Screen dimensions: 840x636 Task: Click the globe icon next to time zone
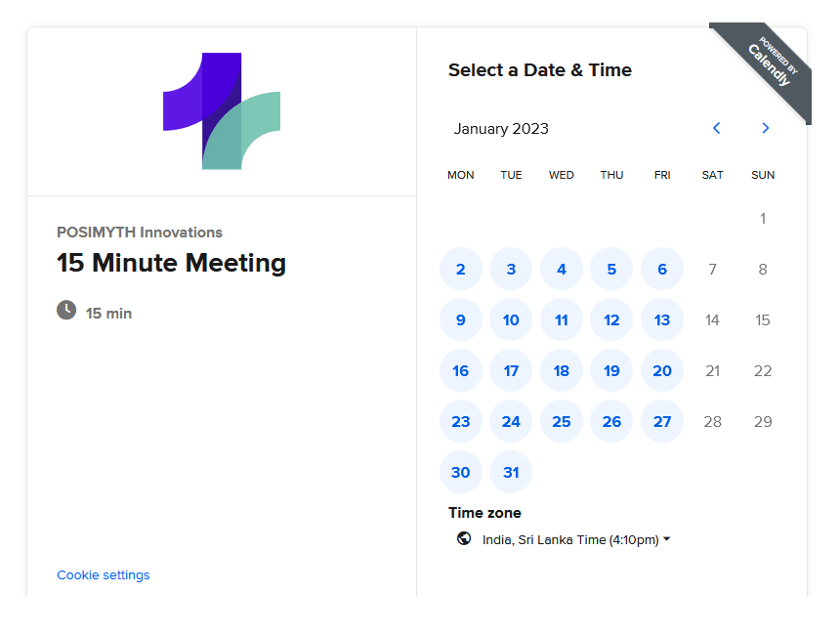tap(462, 538)
